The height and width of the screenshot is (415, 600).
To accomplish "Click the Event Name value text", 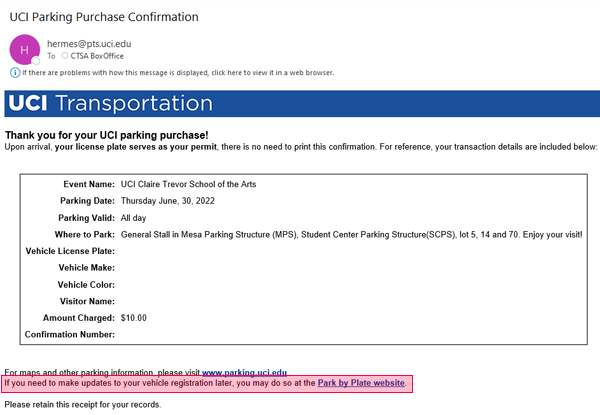I will pos(188,184).
